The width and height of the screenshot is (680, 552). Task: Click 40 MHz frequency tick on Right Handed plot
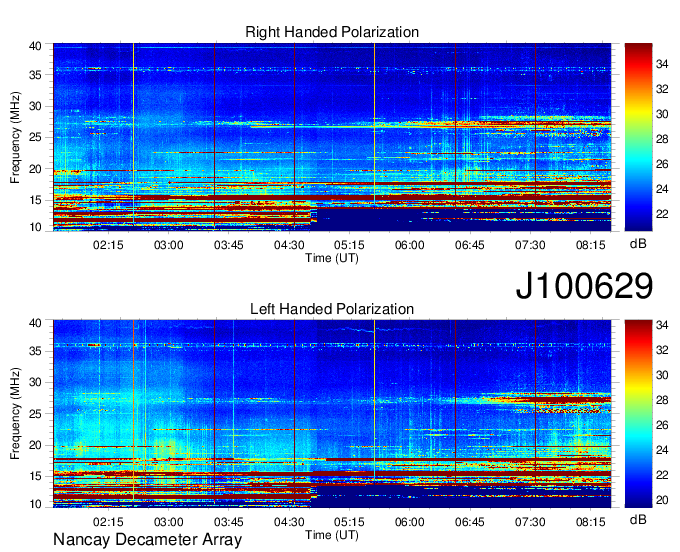tap(35, 46)
